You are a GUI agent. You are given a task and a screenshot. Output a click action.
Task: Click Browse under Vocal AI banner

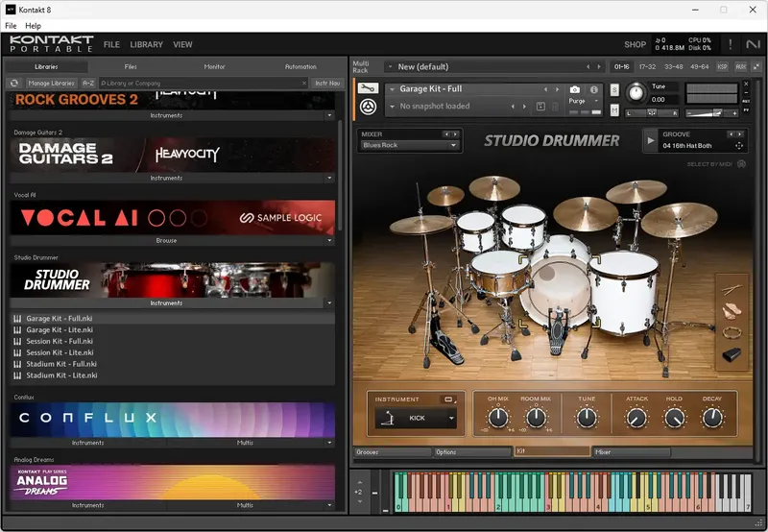(x=166, y=240)
